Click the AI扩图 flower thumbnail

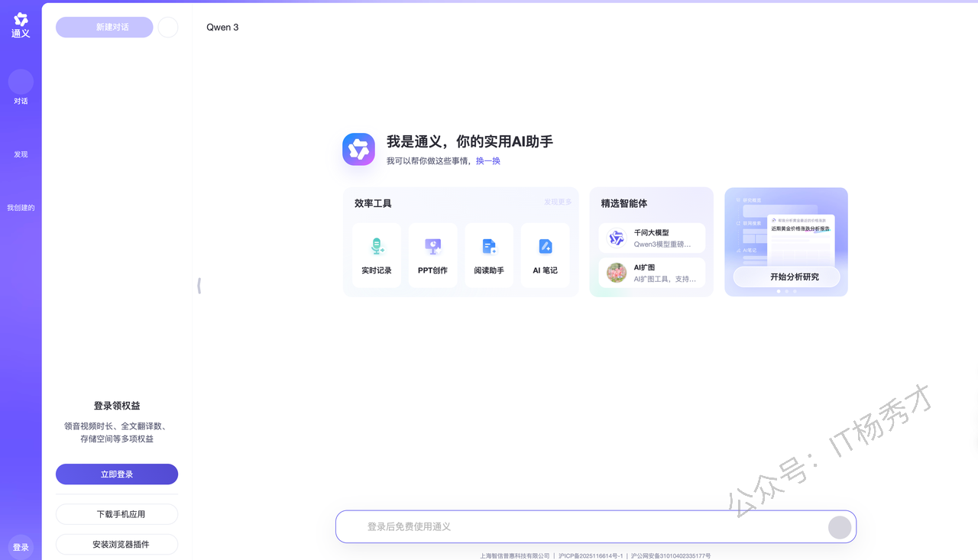[617, 273]
